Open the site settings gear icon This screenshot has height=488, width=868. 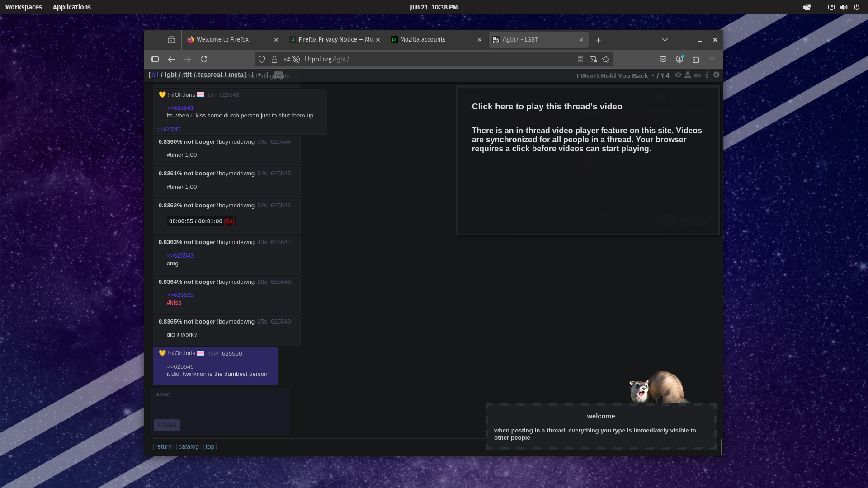tap(716, 75)
